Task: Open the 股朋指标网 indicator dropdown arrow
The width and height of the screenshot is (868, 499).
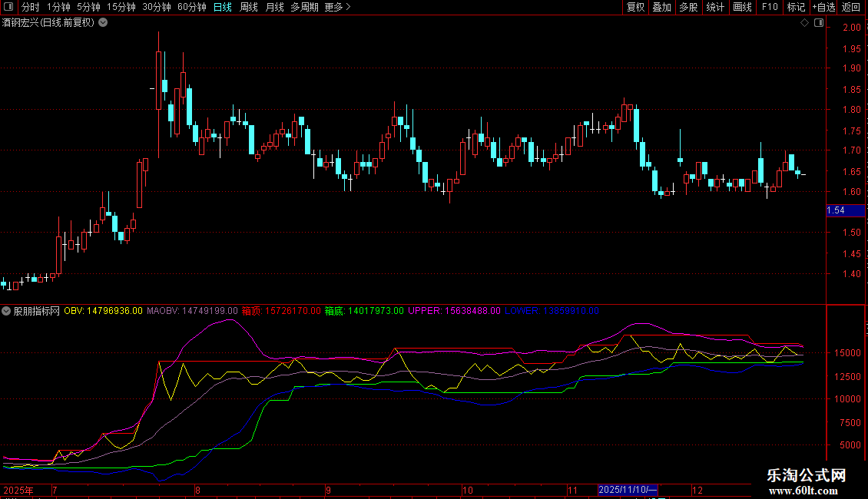Action: point(7,311)
